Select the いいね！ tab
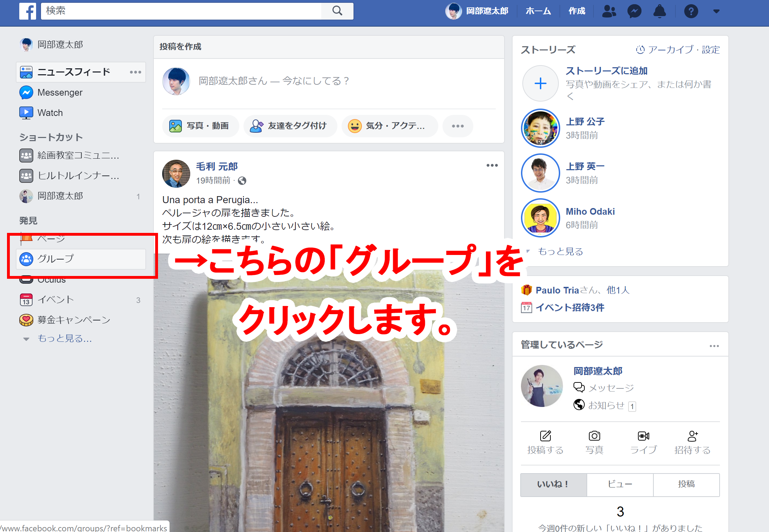Screen dimensions: 769x532 [x=553, y=484]
